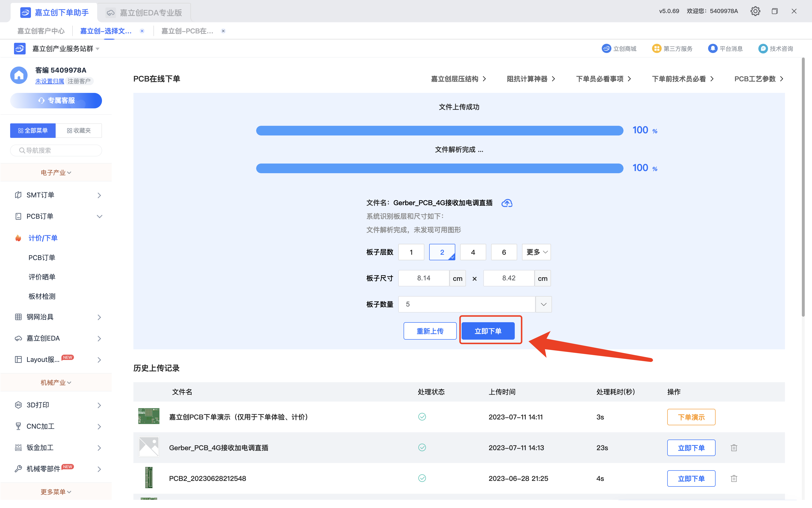The image size is (812, 508).
Task: Expand the SMT订单 menu chevron
Action: tap(99, 195)
